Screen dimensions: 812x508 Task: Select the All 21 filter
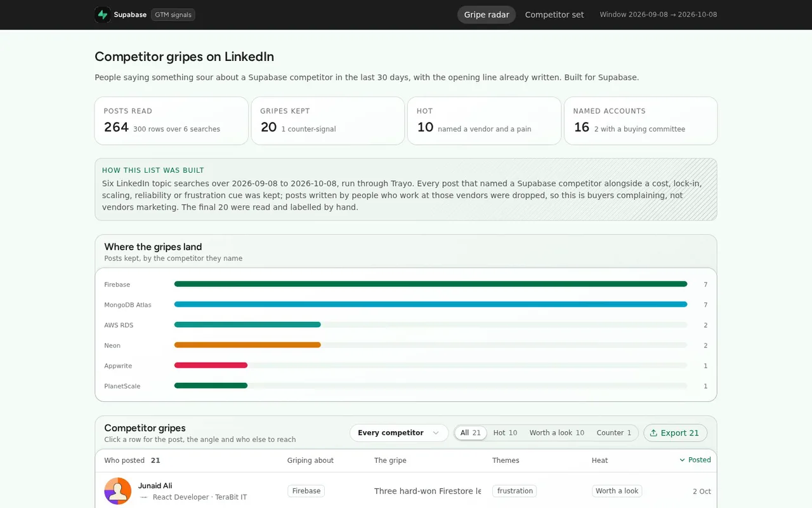click(x=471, y=433)
